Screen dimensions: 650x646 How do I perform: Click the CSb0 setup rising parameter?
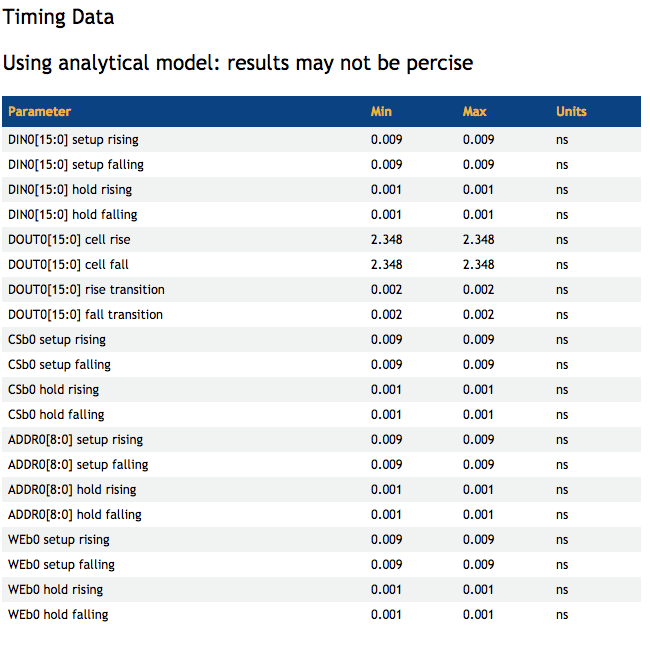pos(57,340)
